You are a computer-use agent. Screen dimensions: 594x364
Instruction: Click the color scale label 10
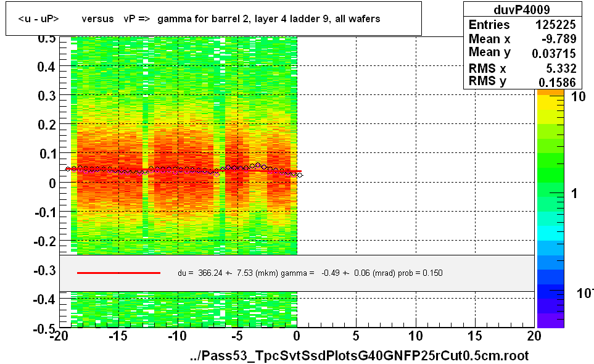point(578,97)
